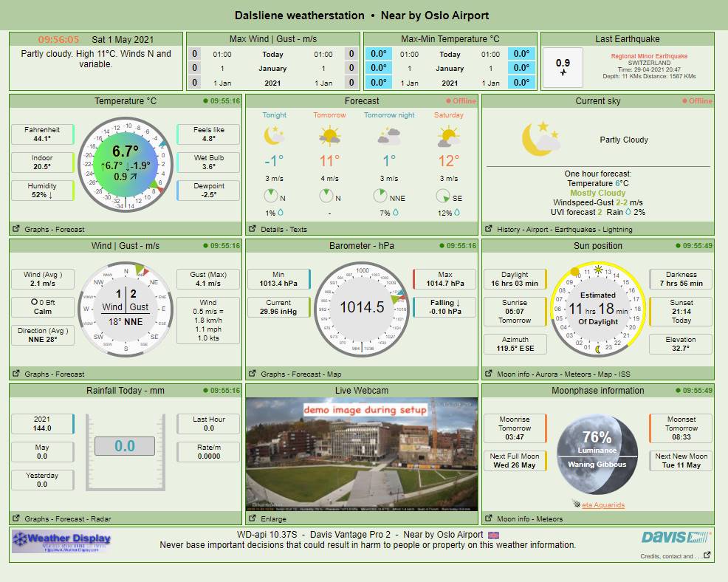728x582 pixels.
Task: Click the Weather Display logo
Action: coord(61,541)
